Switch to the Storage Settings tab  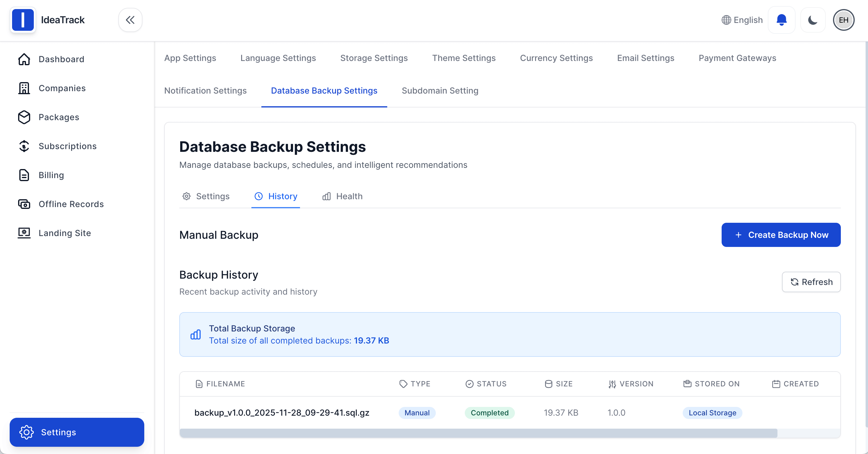(x=374, y=58)
